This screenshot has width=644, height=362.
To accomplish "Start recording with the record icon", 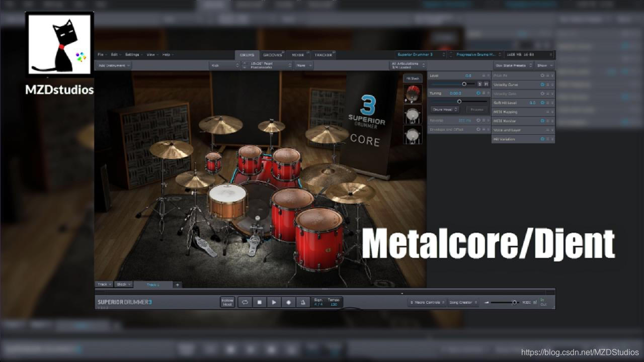I will pyautogui.click(x=289, y=302).
